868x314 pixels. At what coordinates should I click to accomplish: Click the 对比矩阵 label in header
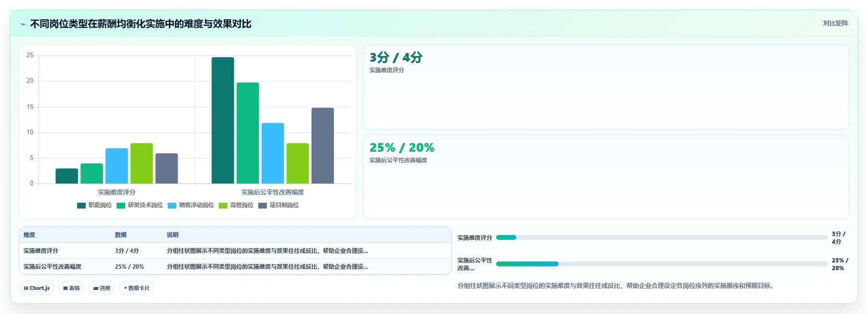tap(835, 23)
